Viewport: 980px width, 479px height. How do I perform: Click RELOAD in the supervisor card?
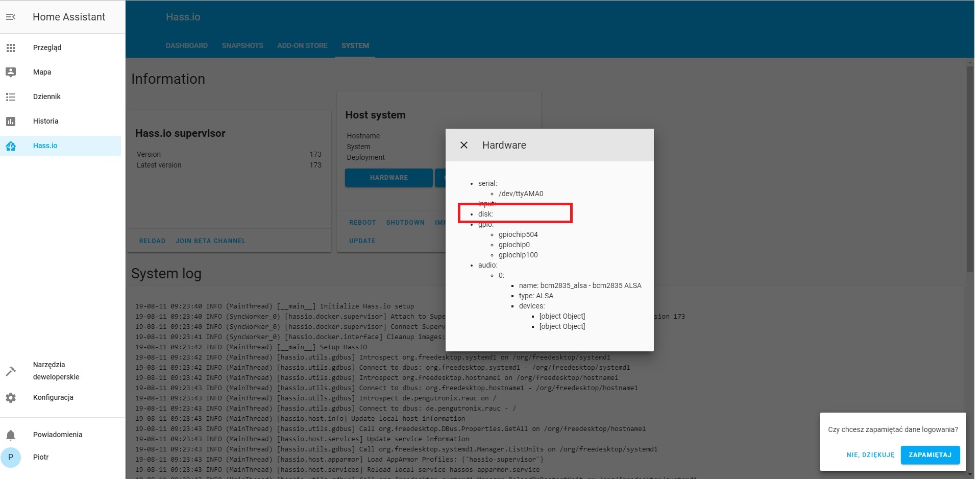click(x=152, y=241)
